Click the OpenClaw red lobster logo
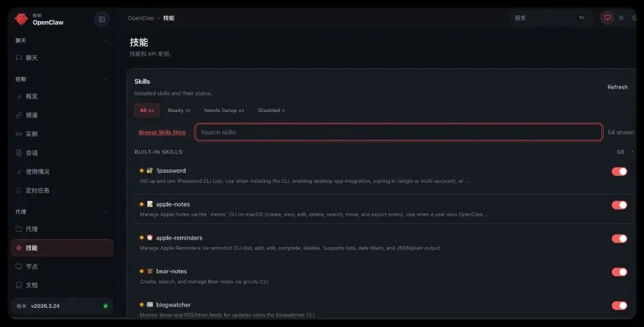 point(21,19)
